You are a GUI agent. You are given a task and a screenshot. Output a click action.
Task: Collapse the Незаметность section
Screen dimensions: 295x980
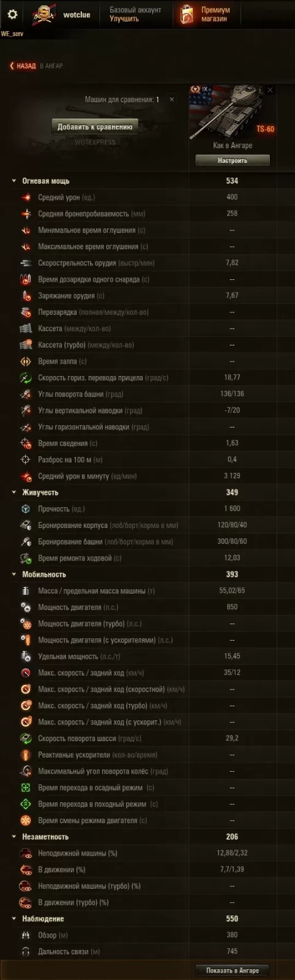tap(14, 837)
